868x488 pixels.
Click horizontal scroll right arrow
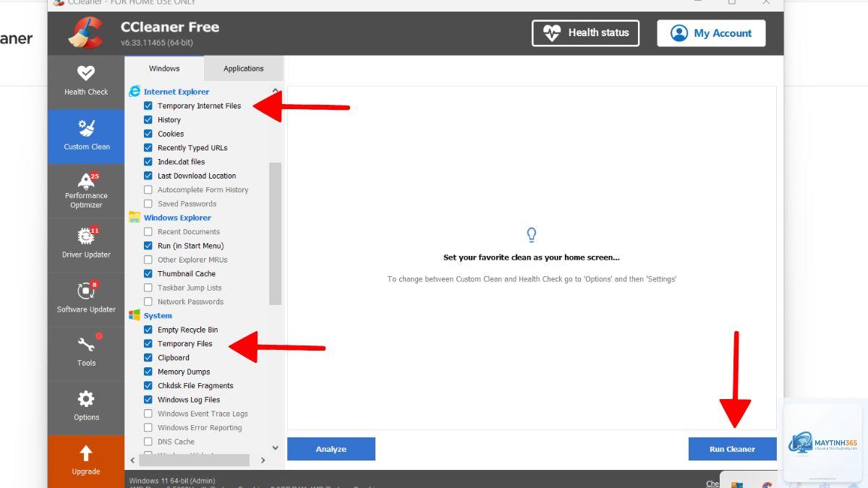point(263,460)
